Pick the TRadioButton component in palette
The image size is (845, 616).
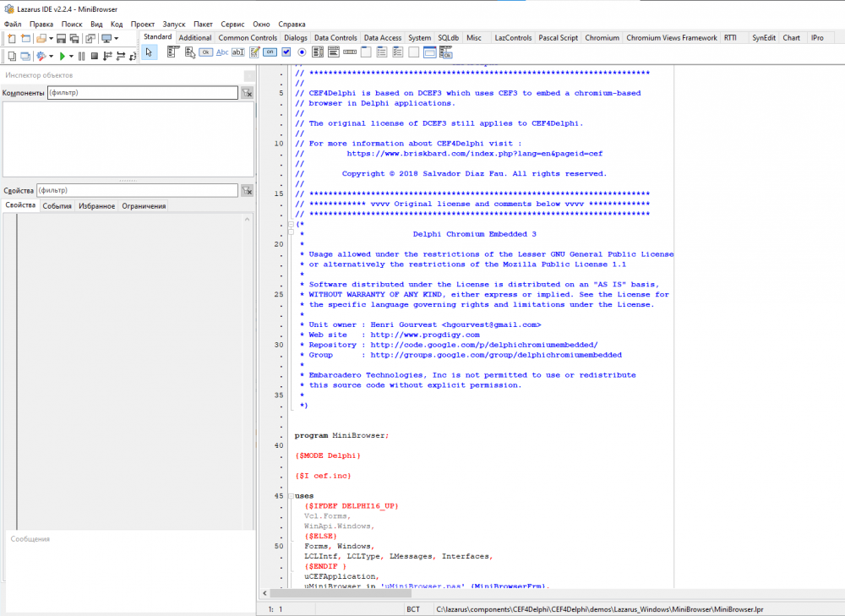pyautogui.click(x=302, y=52)
